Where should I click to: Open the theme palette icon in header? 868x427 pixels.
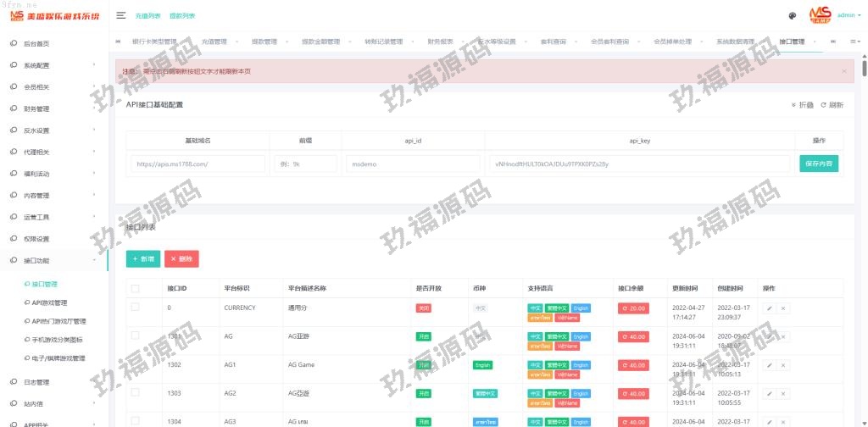[x=792, y=15]
